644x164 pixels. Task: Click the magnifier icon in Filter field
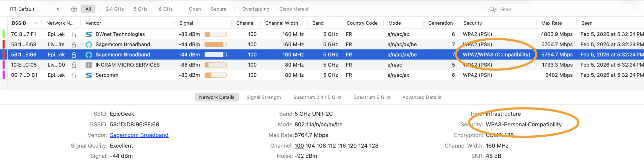pyautogui.click(x=492, y=9)
